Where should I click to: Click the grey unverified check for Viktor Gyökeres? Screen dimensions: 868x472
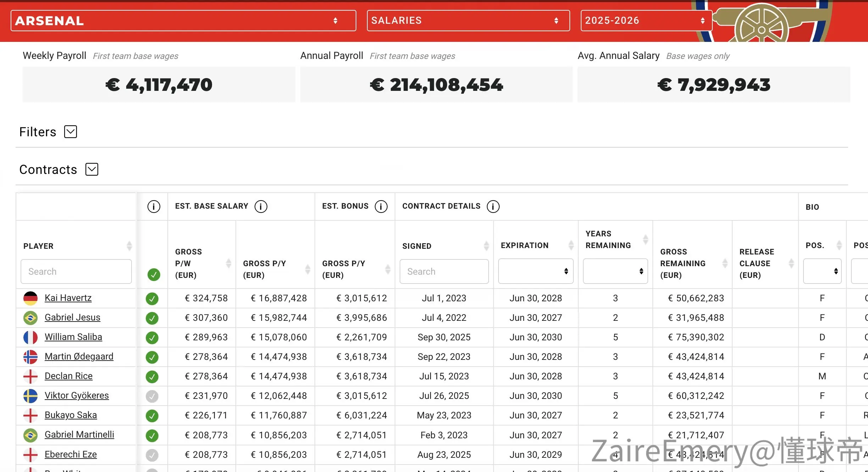(152, 396)
